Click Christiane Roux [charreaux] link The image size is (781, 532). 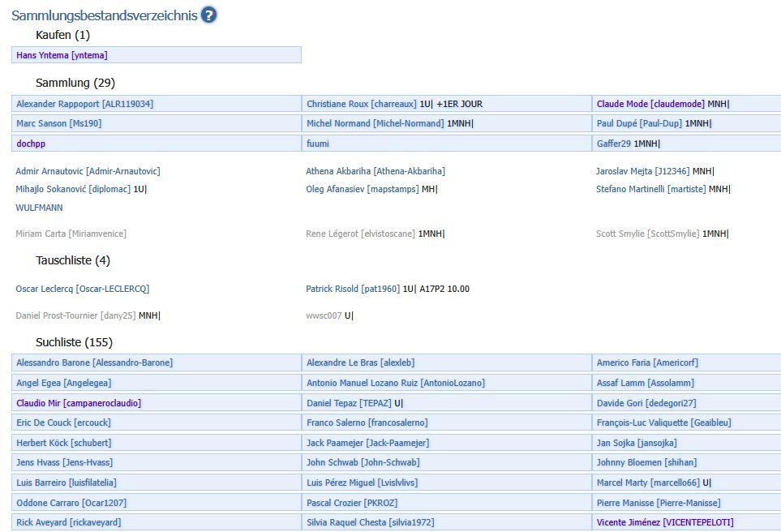tap(361, 104)
